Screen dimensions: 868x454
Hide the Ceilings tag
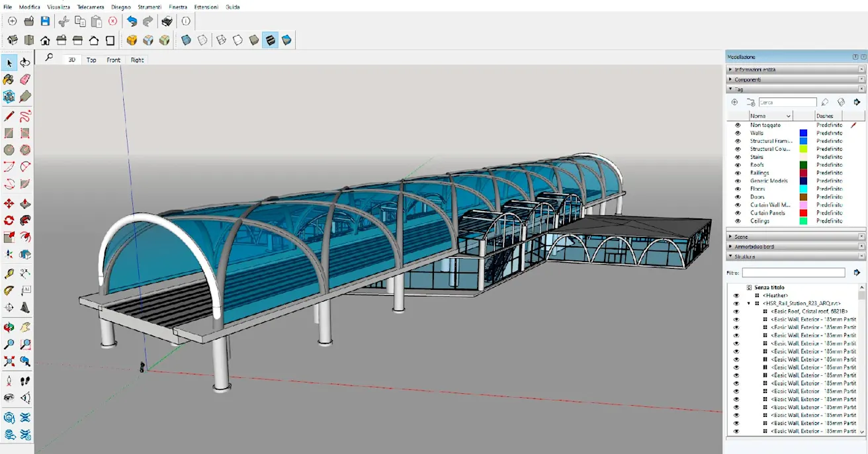click(738, 221)
